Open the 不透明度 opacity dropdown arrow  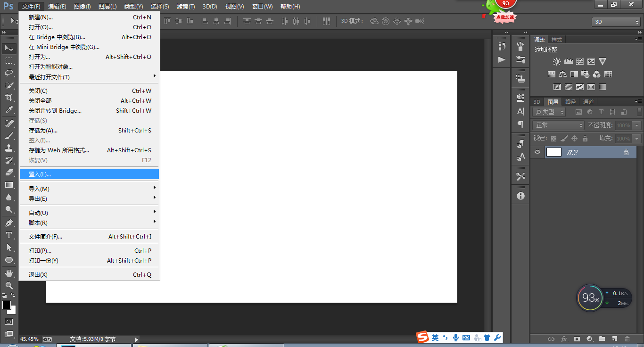click(x=637, y=125)
